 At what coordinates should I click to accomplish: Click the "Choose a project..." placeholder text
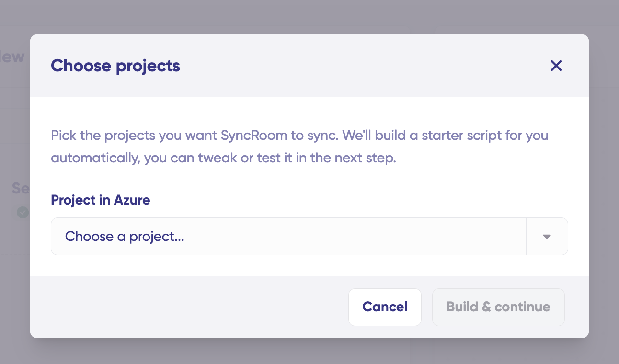(x=125, y=237)
